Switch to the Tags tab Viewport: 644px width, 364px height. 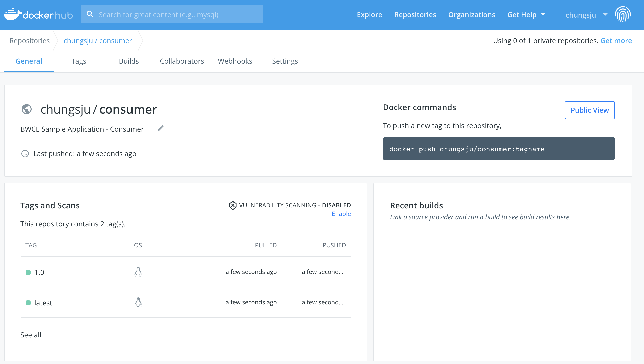[79, 61]
